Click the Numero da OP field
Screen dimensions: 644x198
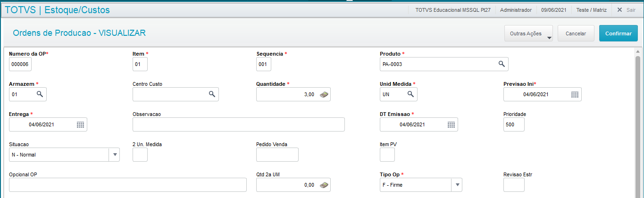(20, 64)
